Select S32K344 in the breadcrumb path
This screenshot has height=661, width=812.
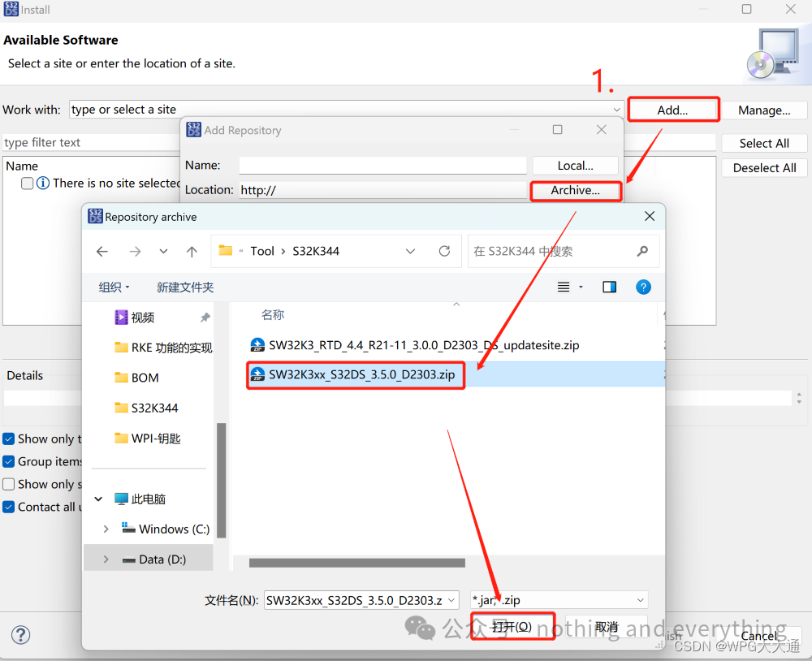pos(316,251)
